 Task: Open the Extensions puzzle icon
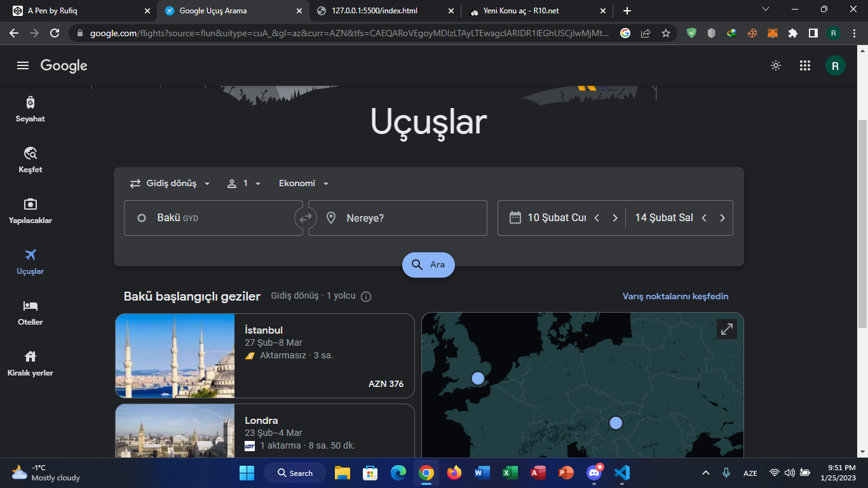792,33
